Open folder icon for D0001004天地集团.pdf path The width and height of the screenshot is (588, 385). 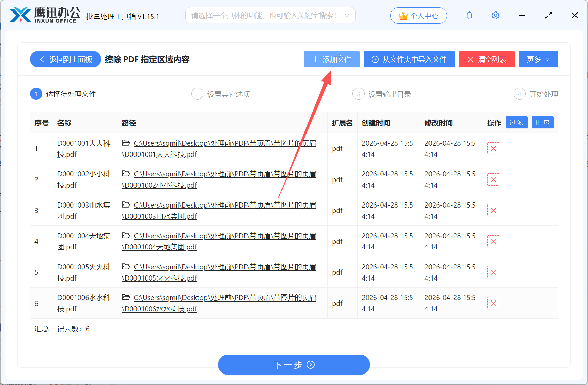tap(126, 236)
